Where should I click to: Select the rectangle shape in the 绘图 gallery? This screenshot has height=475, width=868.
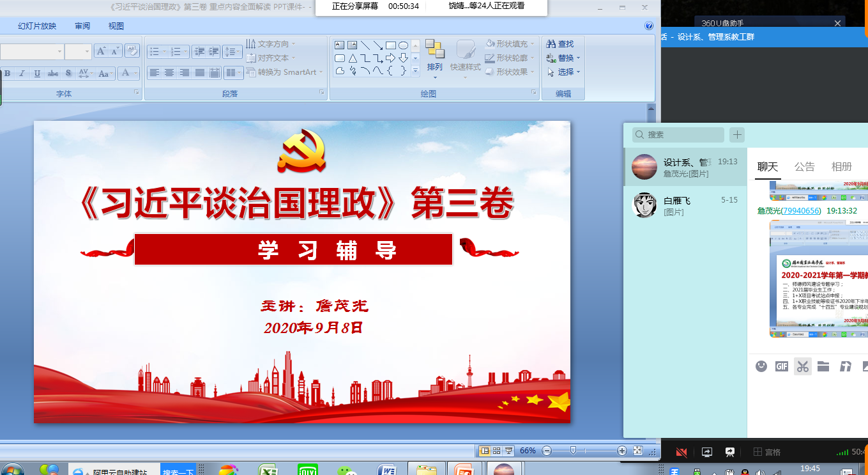coord(392,45)
